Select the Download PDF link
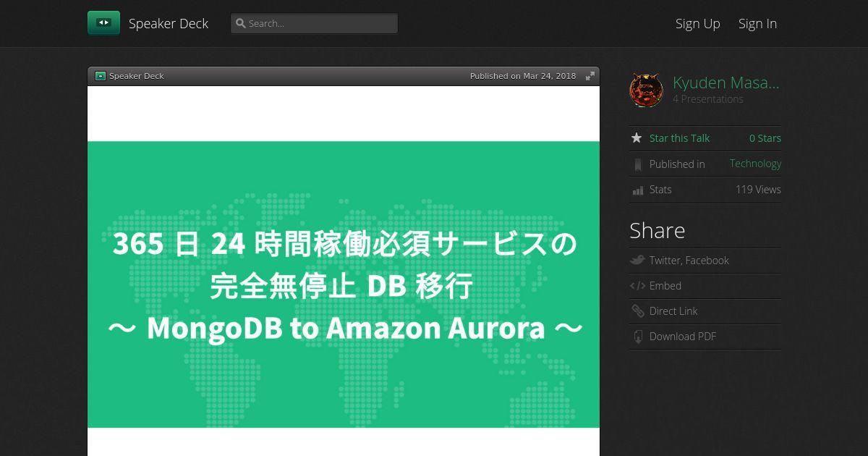 coord(682,337)
